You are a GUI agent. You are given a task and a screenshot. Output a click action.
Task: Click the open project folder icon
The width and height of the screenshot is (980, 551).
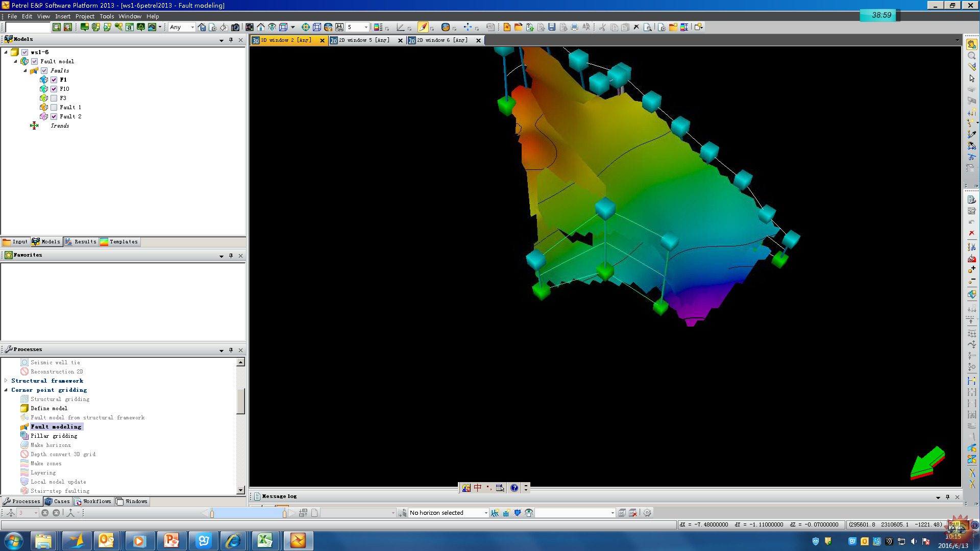coord(518,27)
